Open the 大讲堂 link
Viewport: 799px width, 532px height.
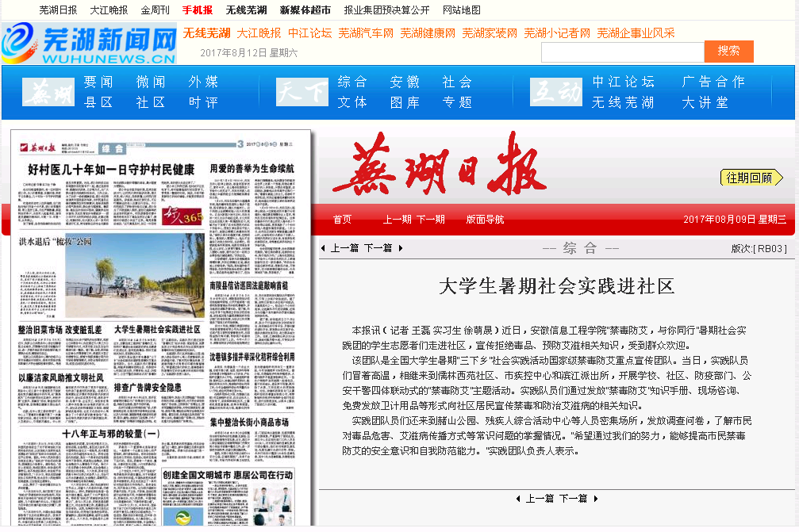tap(705, 102)
